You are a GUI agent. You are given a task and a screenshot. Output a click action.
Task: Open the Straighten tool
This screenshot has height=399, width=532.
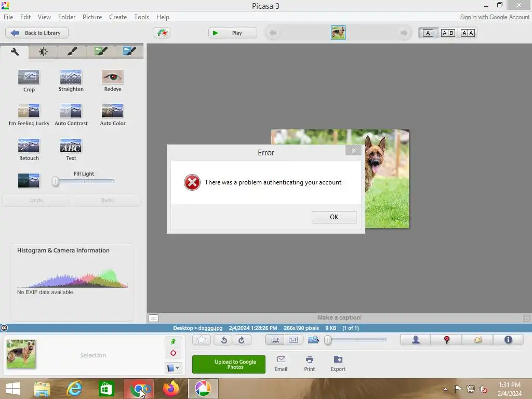coord(71,81)
